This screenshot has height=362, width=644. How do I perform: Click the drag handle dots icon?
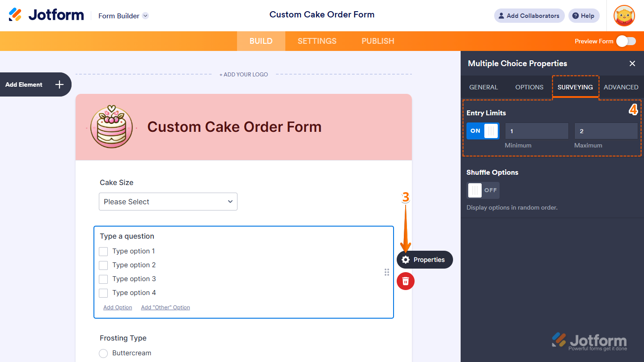pos(387,272)
